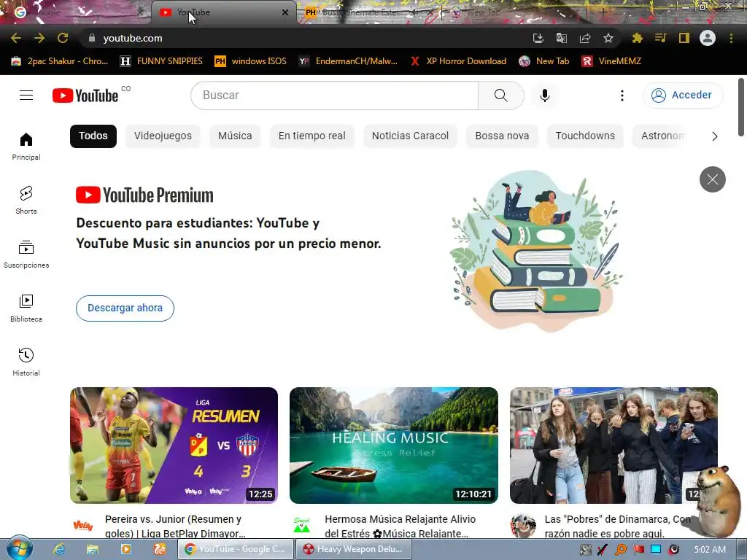
Task: Click Windows Start button
Action: [x=20, y=548]
